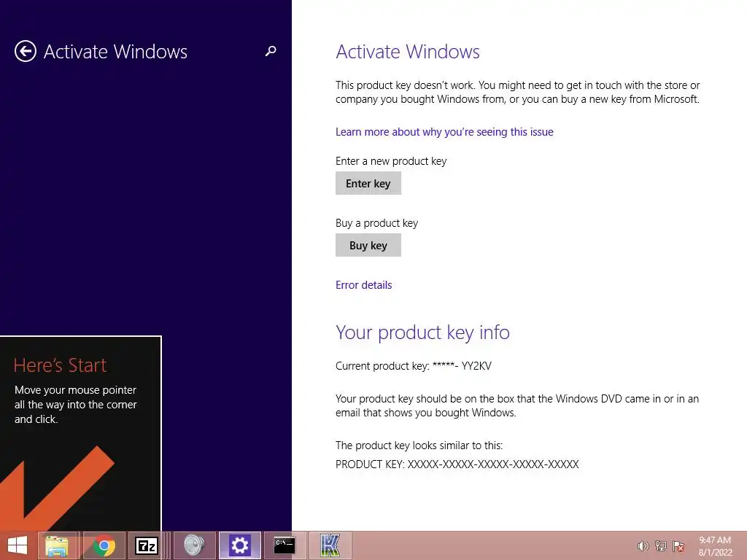Open 7-Zip from the taskbar

(x=147, y=545)
